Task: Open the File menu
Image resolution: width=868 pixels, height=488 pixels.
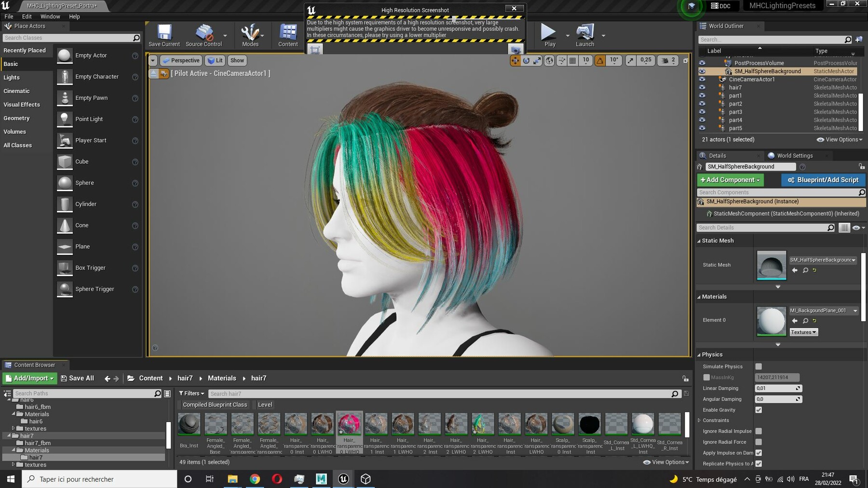Action: point(9,16)
